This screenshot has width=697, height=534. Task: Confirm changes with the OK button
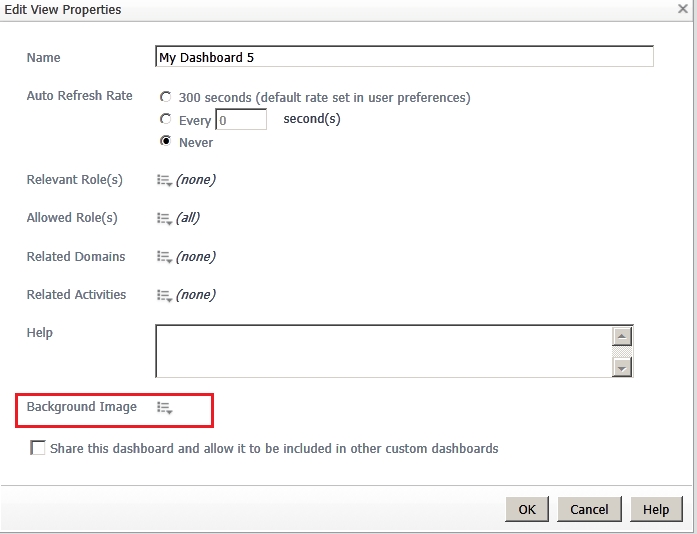tap(527, 509)
